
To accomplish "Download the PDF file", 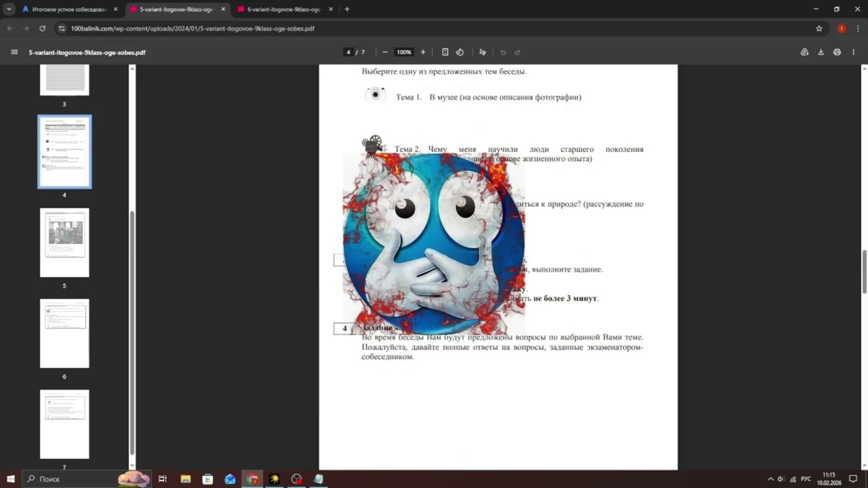I will pyautogui.click(x=821, y=52).
